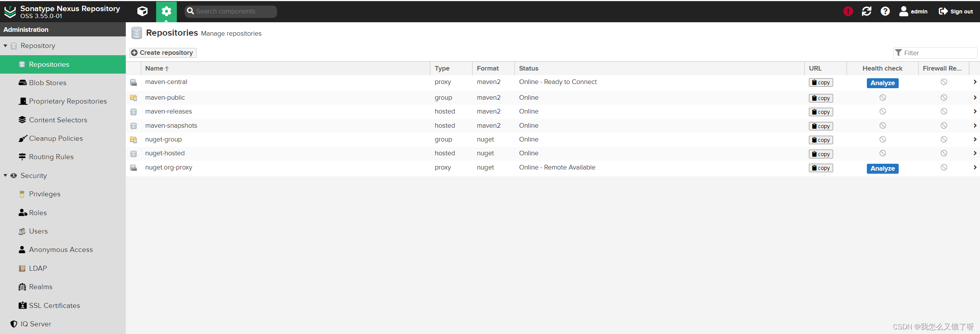
Task: Open the nuget-hosted row chevron
Action: tap(975, 153)
